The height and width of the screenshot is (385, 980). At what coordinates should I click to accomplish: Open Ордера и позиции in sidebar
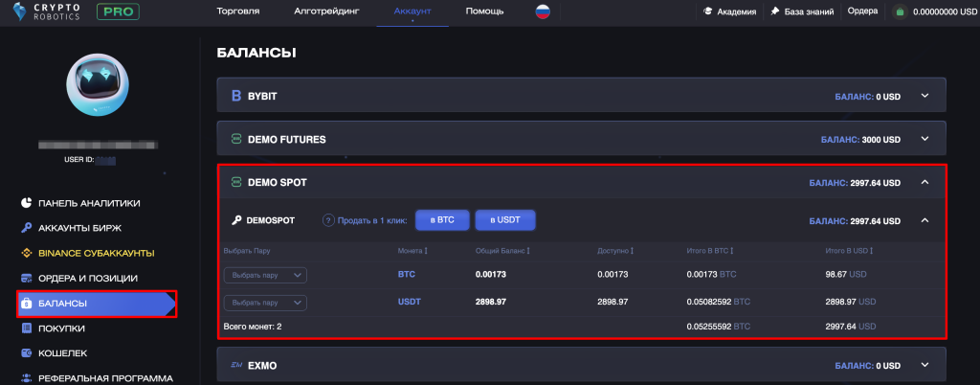pos(88,278)
